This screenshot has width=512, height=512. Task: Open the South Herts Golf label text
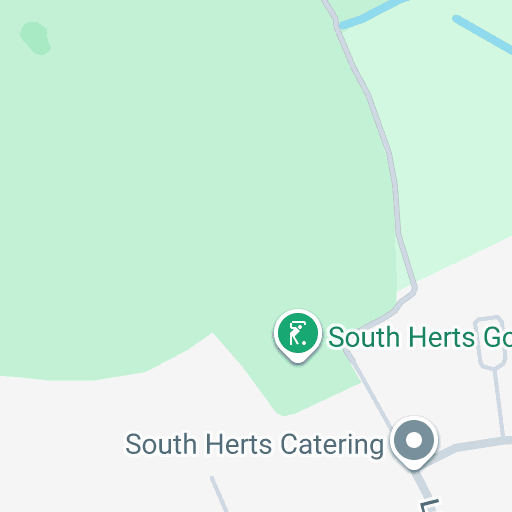pos(420,337)
